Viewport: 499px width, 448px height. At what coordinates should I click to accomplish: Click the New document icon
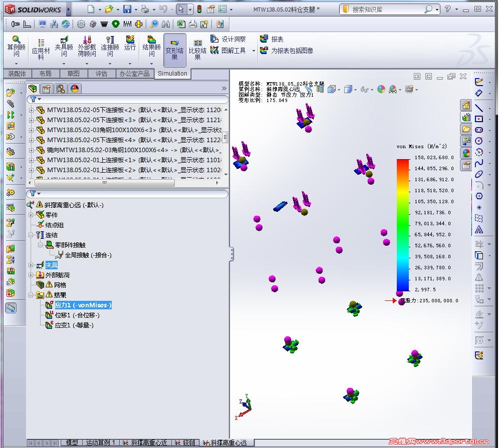tap(91, 9)
